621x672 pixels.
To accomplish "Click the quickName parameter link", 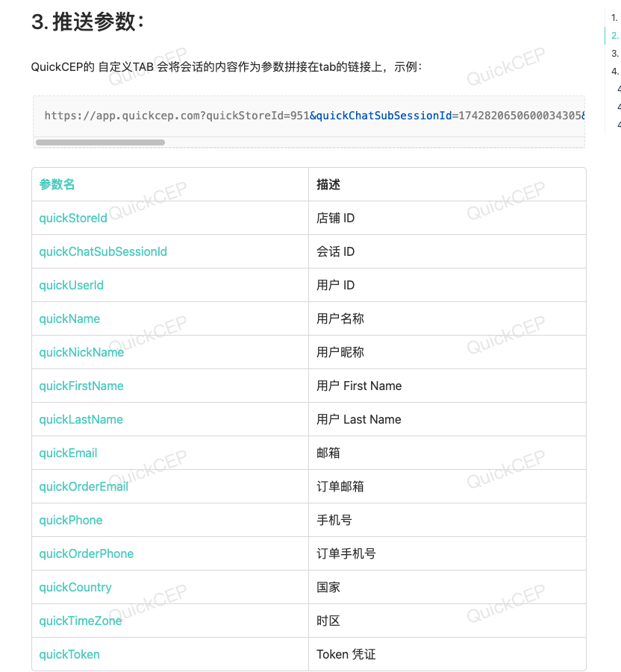I will 69,319.
